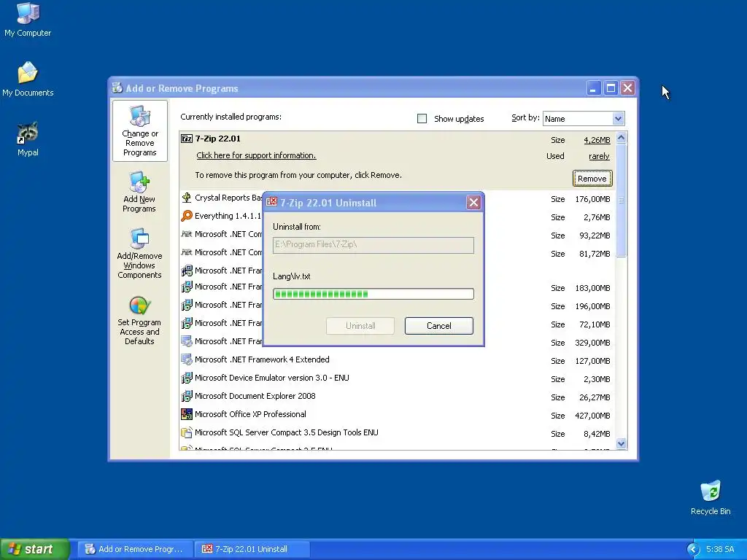Screen dimensions: 747x560
Task: Click the rarely used value
Action: click(x=599, y=156)
